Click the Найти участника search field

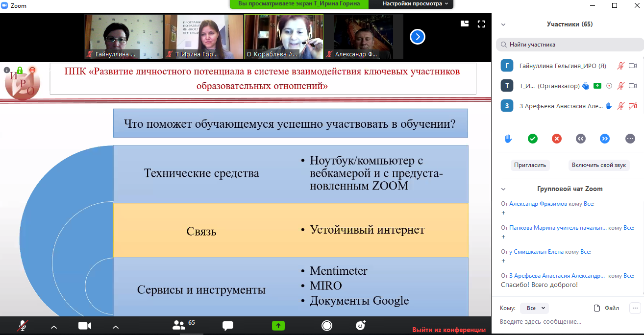point(570,45)
